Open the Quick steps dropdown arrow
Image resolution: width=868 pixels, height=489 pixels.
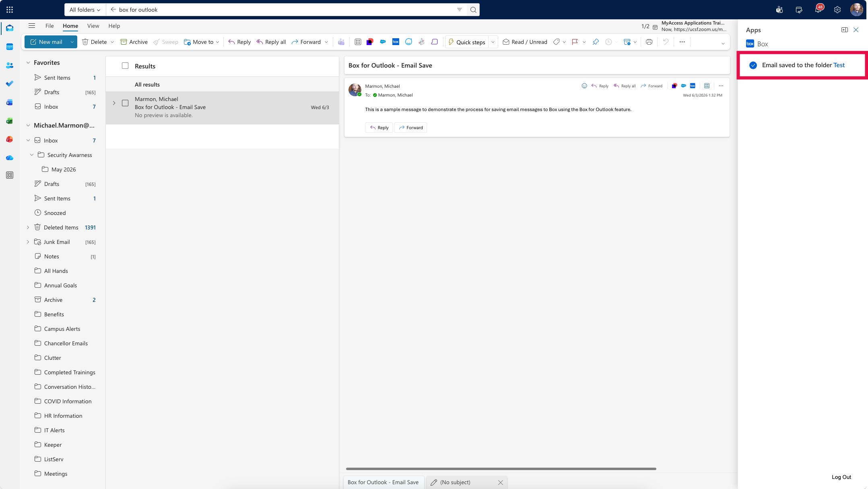[493, 42]
